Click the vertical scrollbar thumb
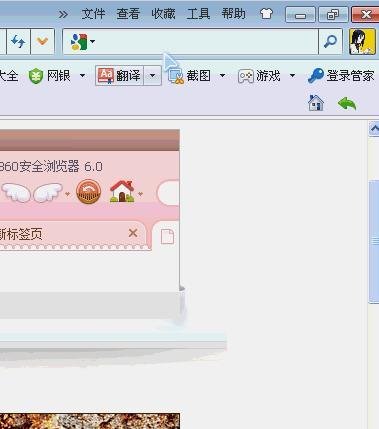 (x=374, y=241)
